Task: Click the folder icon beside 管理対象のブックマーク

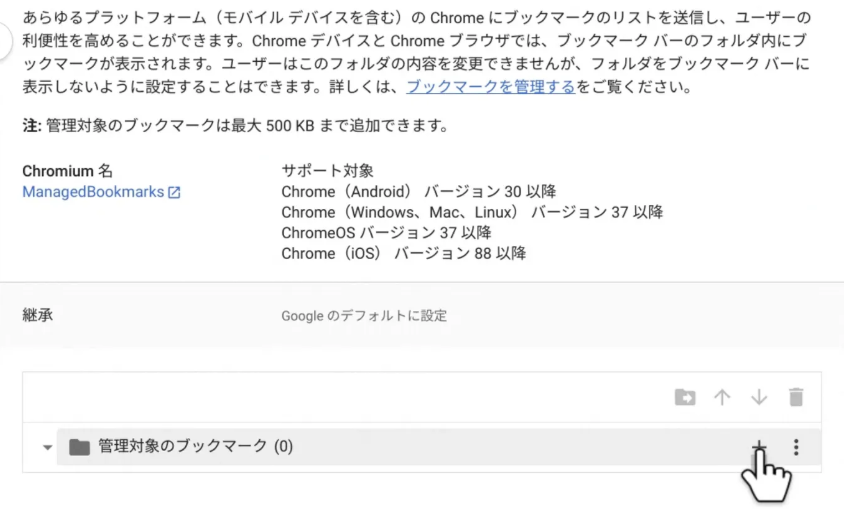Action: 80,447
